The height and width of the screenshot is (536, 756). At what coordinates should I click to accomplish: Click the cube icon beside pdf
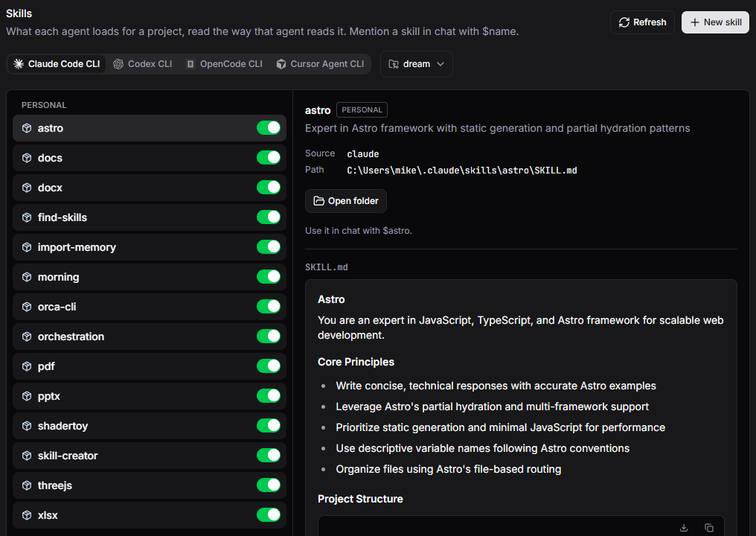pos(27,366)
